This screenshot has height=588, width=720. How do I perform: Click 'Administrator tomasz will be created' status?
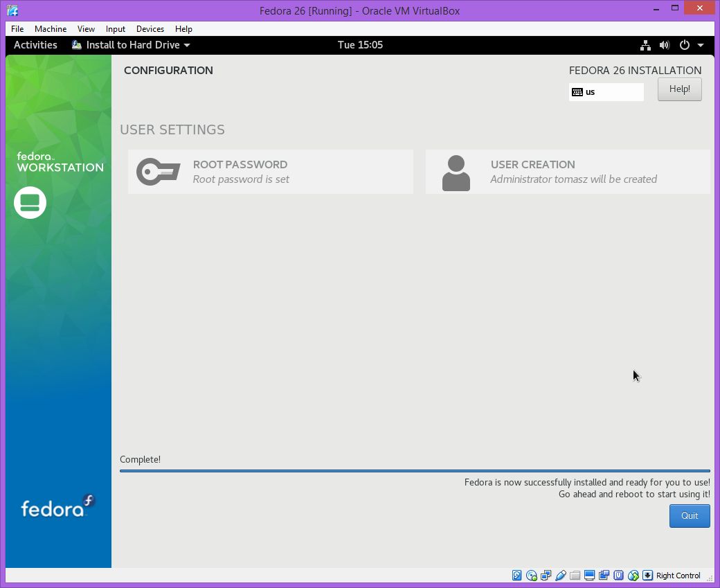pyautogui.click(x=573, y=179)
